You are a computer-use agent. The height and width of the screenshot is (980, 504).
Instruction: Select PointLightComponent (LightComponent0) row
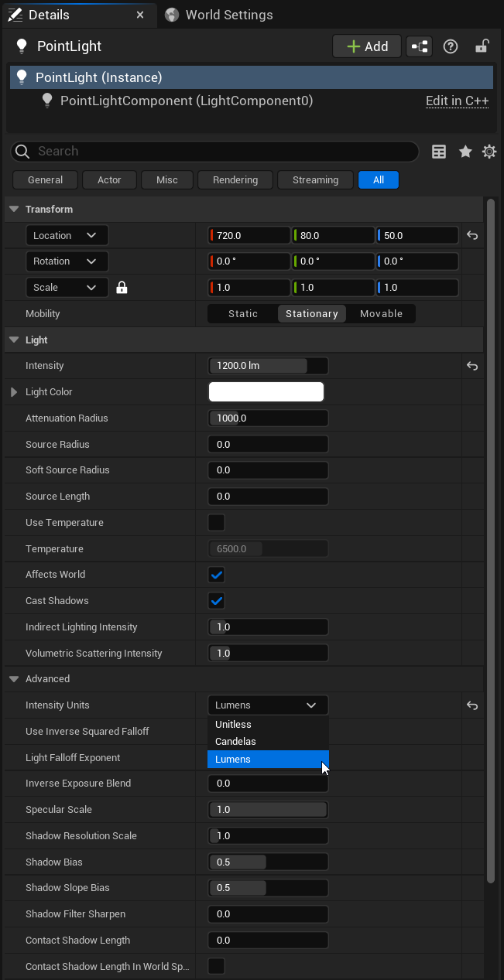[252, 101]
